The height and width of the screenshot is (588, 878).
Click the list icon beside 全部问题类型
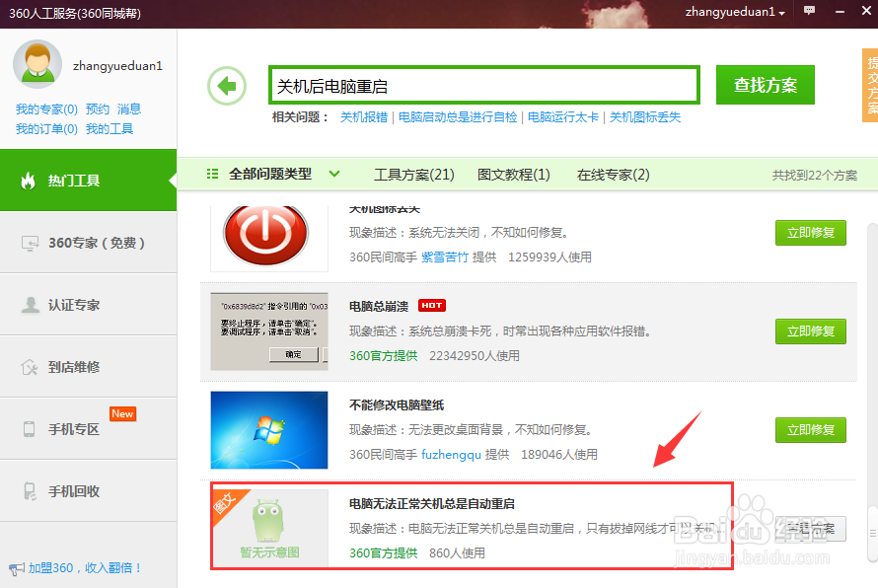click(213, 175)
